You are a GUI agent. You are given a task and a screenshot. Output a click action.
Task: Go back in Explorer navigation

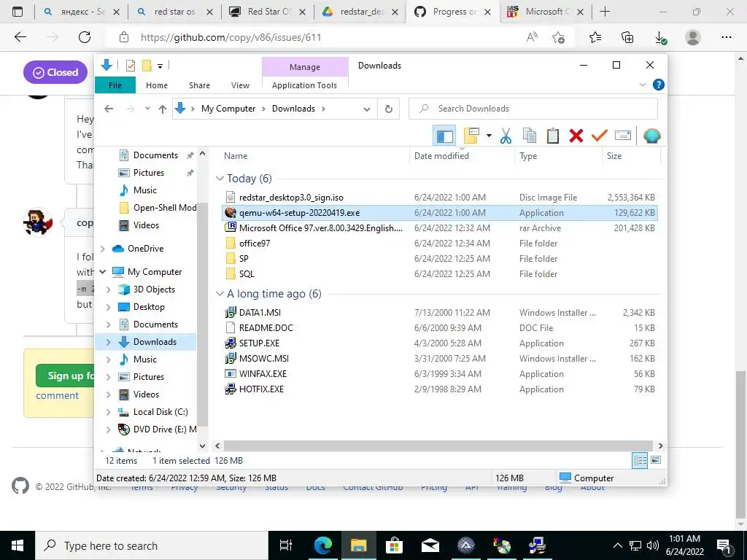pyautogui.click(x=109, y=109)
